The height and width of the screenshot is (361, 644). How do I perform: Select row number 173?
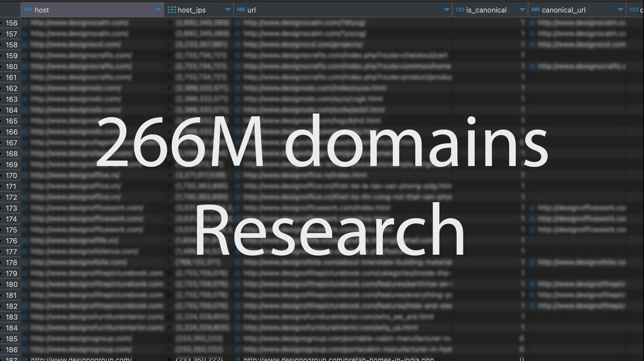point(11,208)
